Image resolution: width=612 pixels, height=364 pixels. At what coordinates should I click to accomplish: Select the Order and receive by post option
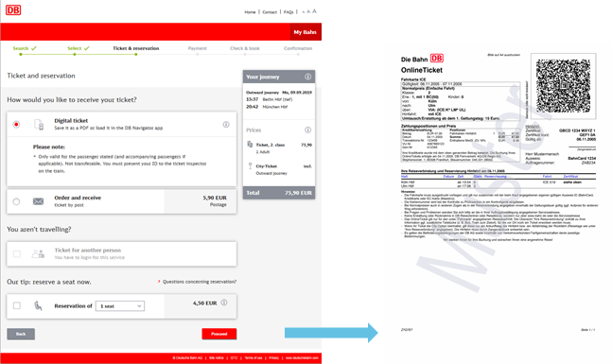[x=16, y=201]
